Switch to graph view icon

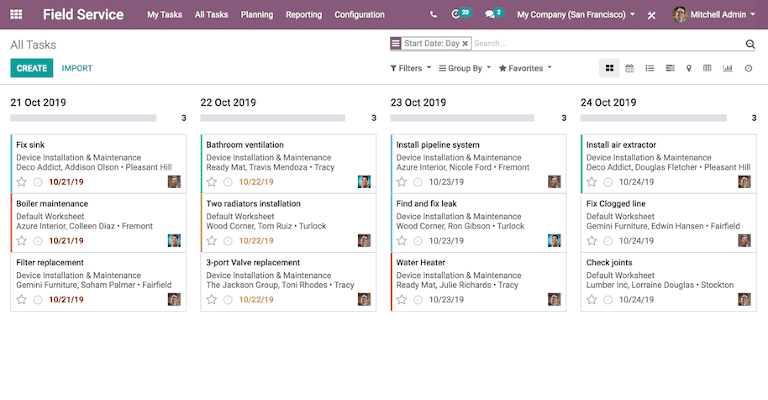coord(728,69)
